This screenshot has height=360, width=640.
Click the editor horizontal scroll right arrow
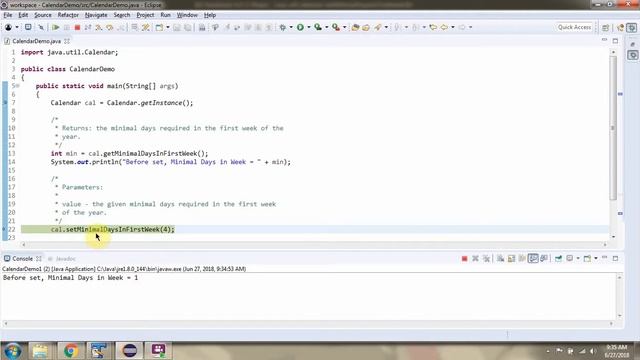pyautogui.click(x=605, y=244)
